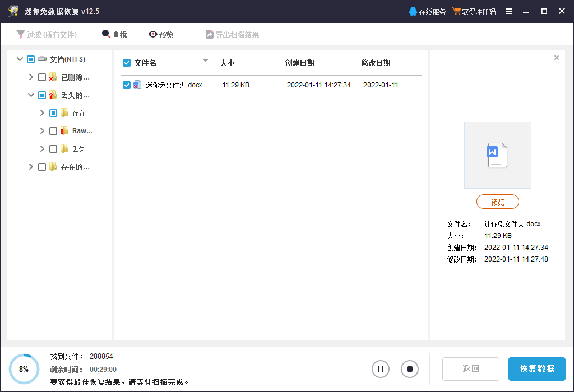Click the 导出扫描结果 toolbar label
This screenshot has width=574, height=392.
click(x=237, y=35)
